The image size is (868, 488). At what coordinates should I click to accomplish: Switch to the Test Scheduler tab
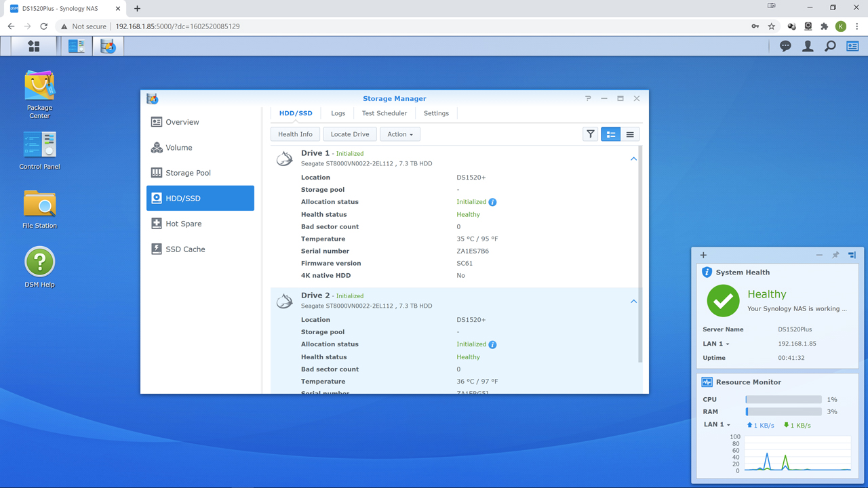click(384, 113)
